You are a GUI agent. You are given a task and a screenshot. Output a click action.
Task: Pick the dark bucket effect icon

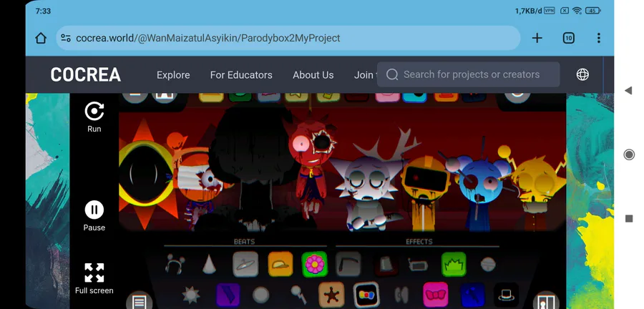coord(386,265)
